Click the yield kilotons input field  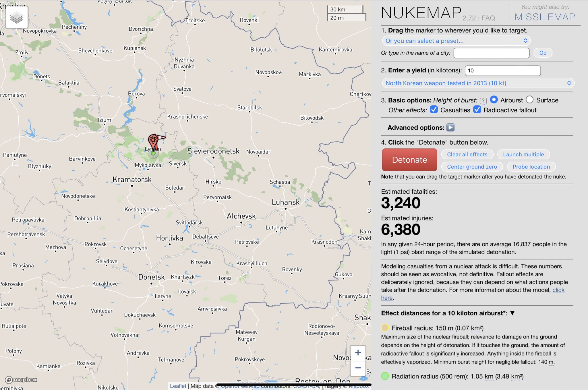click(x=502, y=71)
